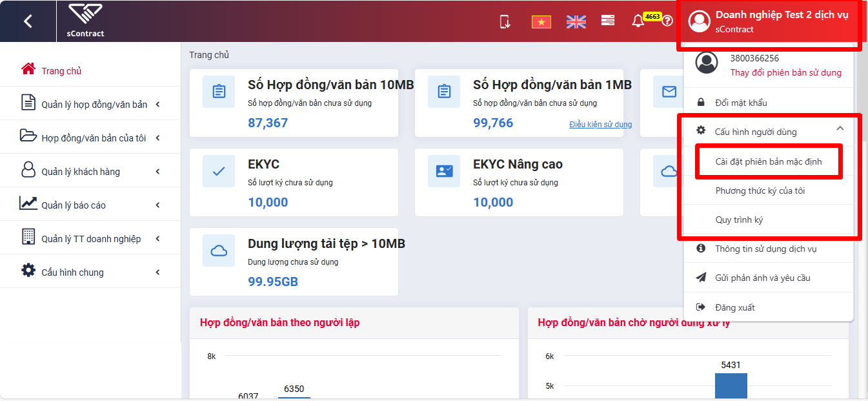Open Thông tin sử dụng dịch vụ
Viewport: 868px width, 401px height.
(769, 249)
